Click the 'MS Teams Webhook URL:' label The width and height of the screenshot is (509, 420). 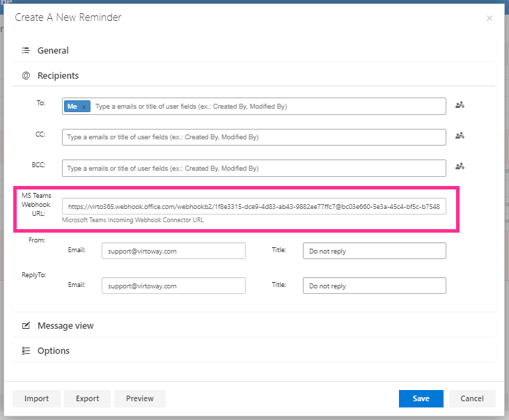(x=36, y=205)
